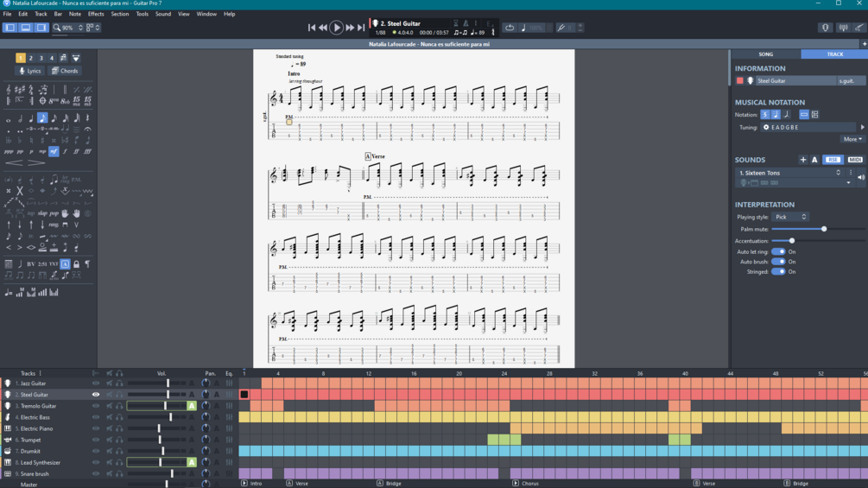The width and height of the screenshot is (868, 488).
Task: Open the zoom magnifier control
Action: 56,27
